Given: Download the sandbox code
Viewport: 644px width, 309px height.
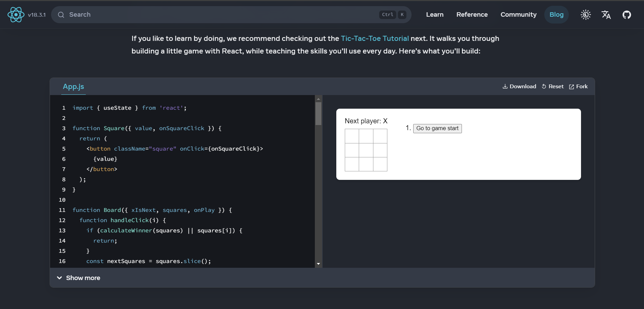Looking at the screenshot, I should point(519,87).
